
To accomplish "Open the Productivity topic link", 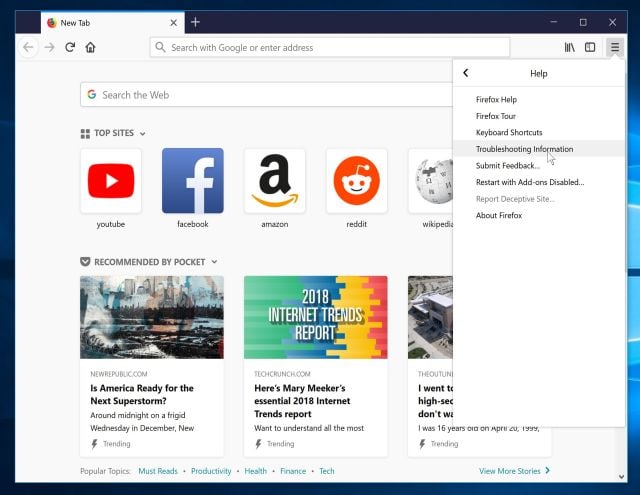I will [x=211, y=471].
